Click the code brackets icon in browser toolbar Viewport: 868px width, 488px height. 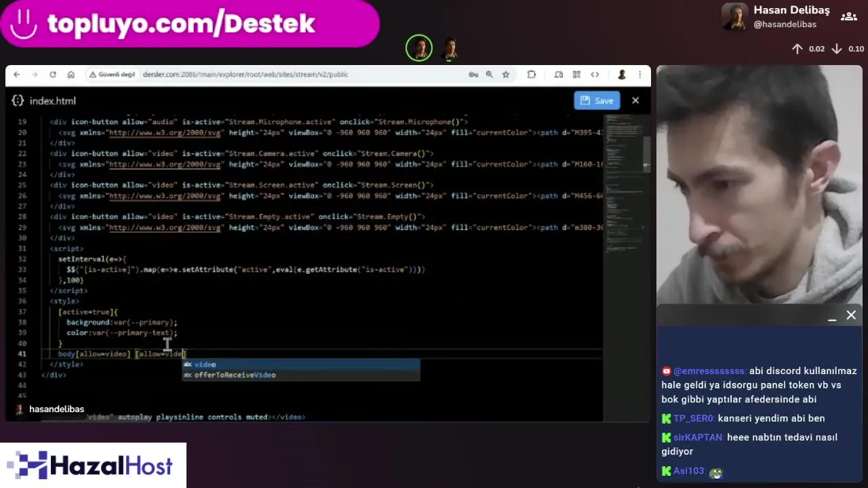595,75
